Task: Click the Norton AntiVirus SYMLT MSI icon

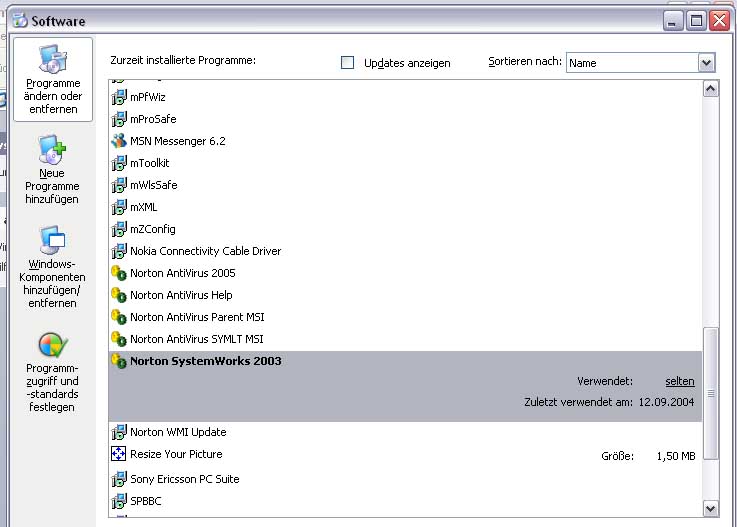Action: coord(119,339)
